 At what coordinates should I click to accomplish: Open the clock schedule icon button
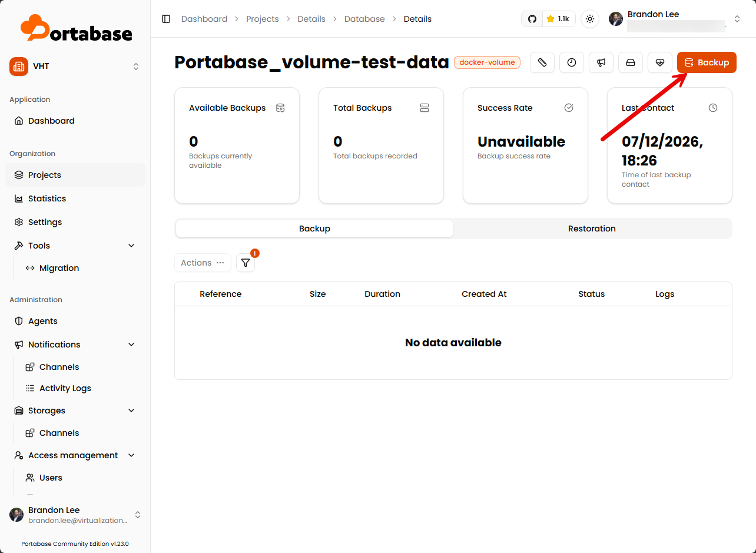(572, 62)
